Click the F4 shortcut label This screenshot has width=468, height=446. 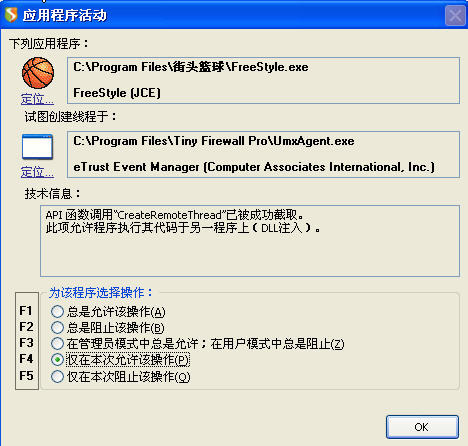pyautogui.click(x=26, y=359)
